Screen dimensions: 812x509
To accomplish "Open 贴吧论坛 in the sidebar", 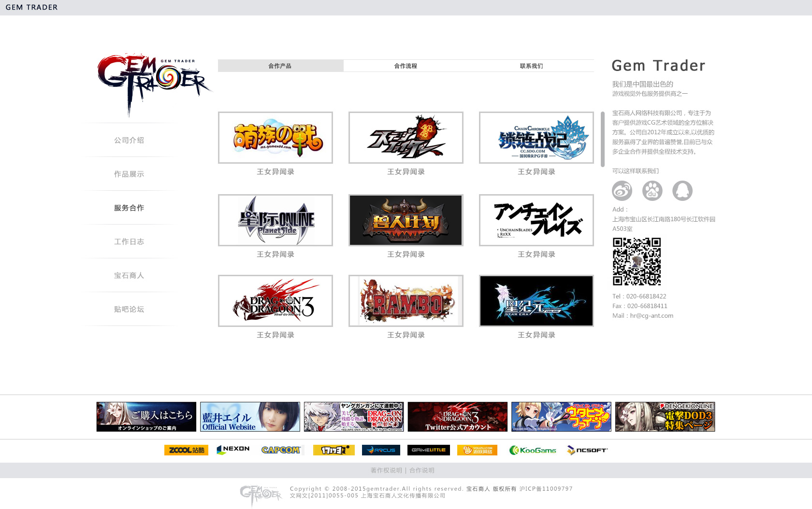I will click(x=129, y=309).
